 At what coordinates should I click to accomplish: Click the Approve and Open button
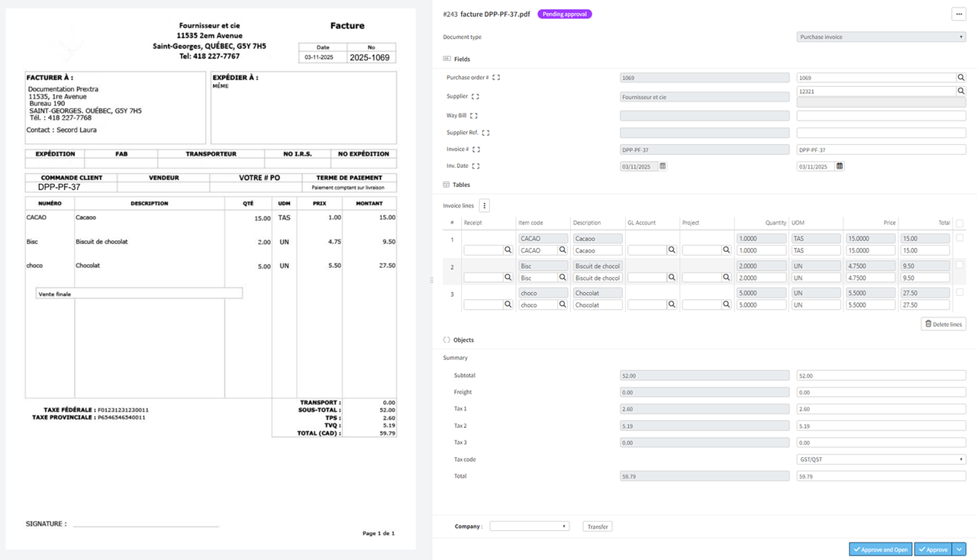pos(880,549)
